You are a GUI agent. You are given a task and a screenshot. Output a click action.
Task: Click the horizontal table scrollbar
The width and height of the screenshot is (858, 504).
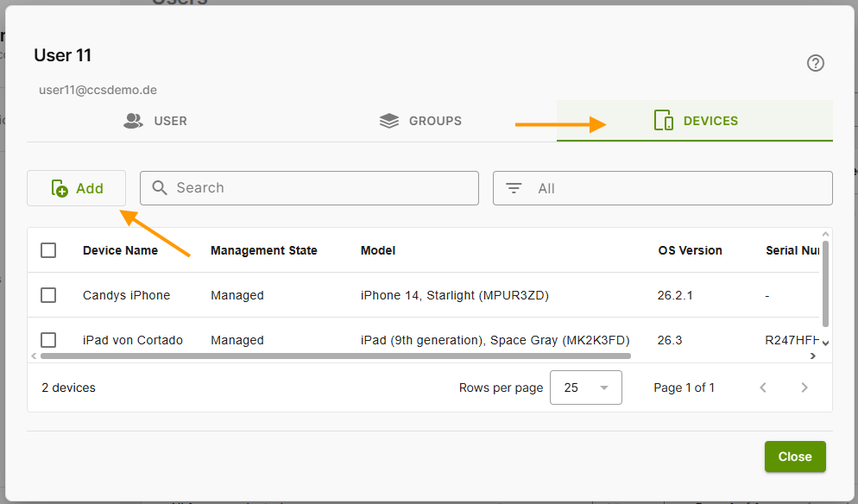(x=336, y=356)
